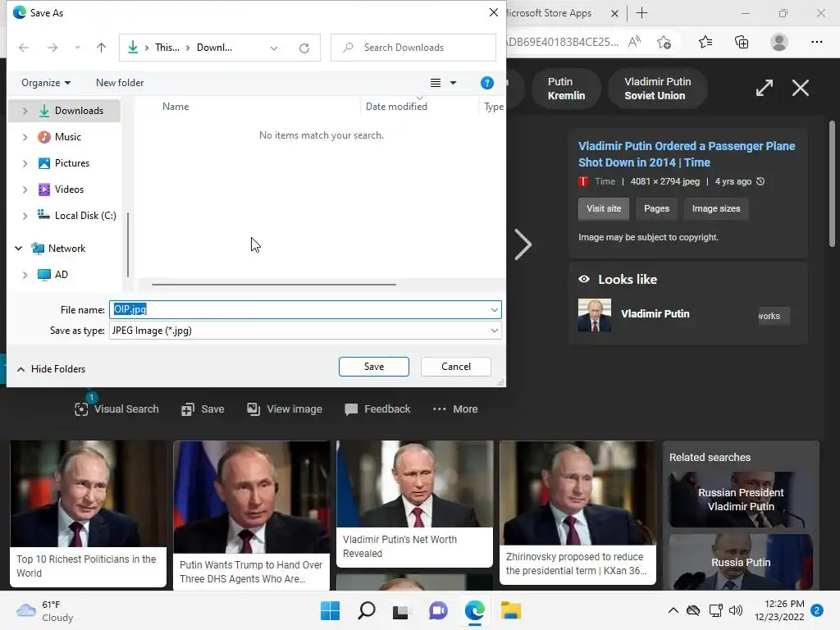Select the Putin Kremlin suggestion chip

click(566, 89)
